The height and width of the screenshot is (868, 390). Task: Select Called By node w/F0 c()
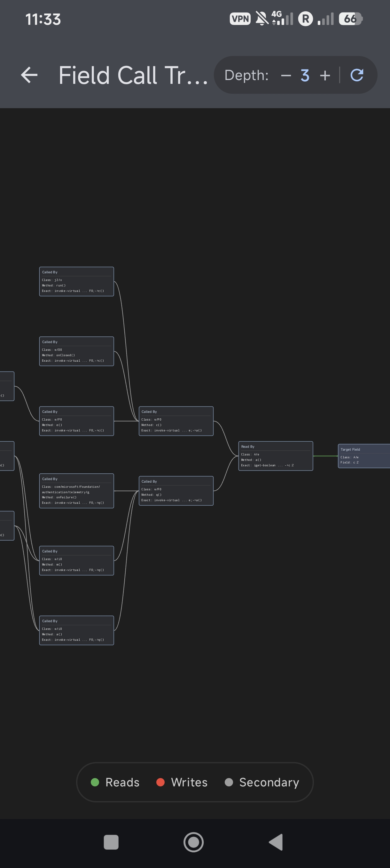pyautogui.click(x=176, y=421)
